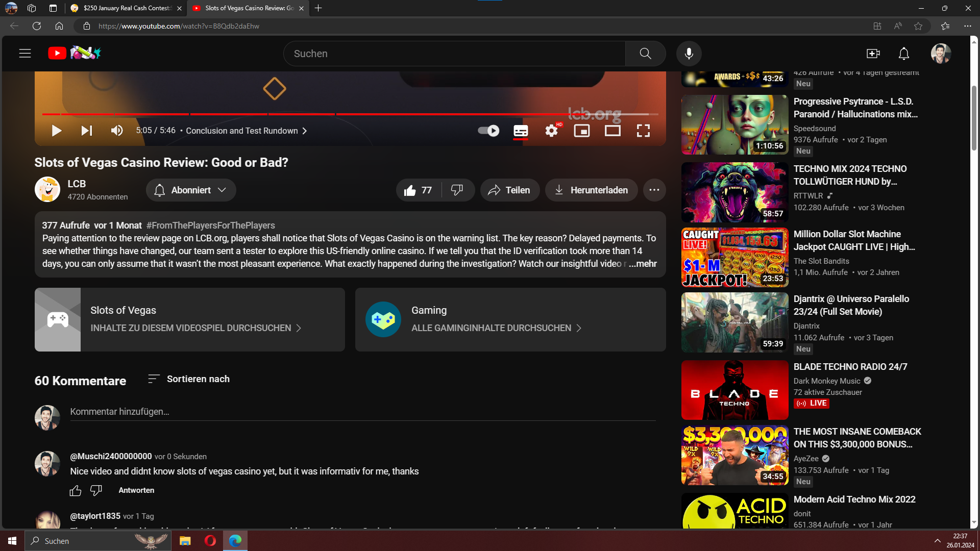Open the LCB channel avatar

point(47,189)
